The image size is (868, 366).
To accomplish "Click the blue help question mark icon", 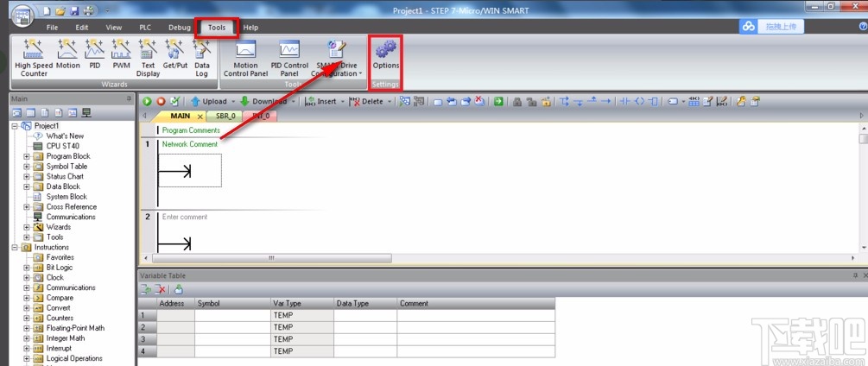I will point(863,27).
